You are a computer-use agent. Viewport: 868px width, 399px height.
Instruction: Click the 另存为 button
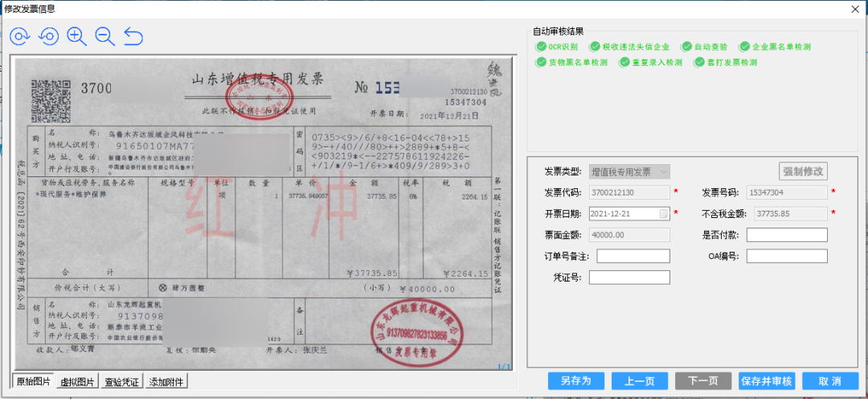pos(575,380)
